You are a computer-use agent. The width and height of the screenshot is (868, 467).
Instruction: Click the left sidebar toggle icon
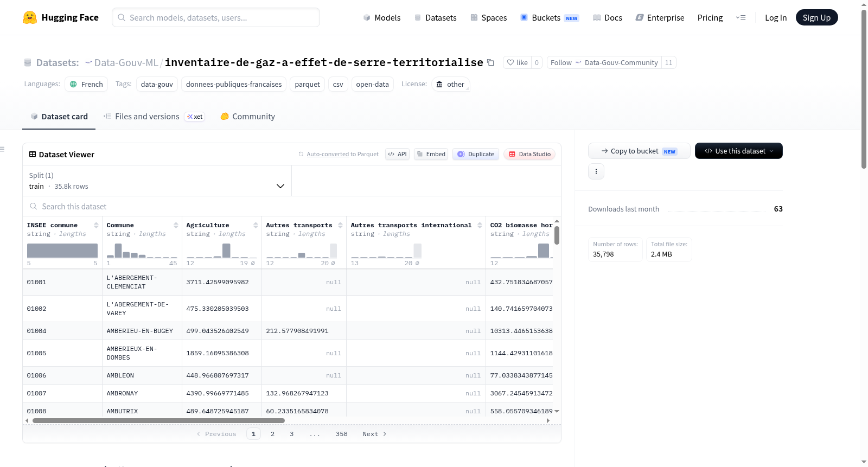pyautogui.click(x=2, y=149)
